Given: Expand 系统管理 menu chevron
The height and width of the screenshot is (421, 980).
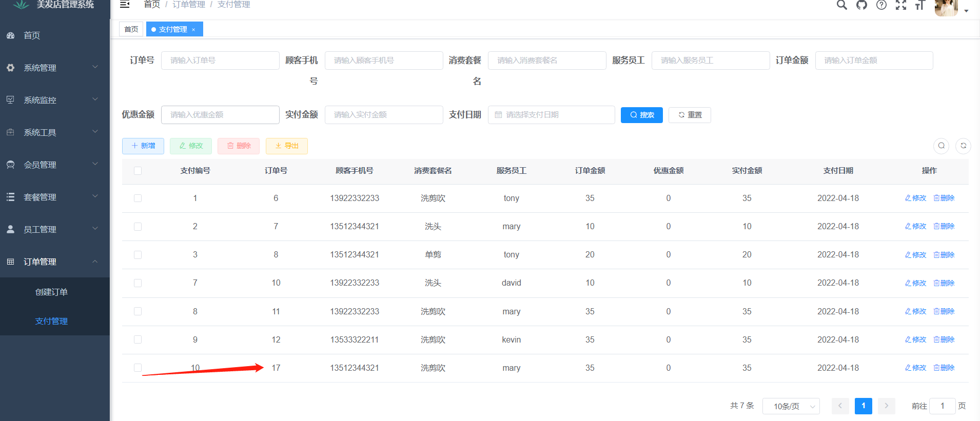Looking at the screenshot, I should pos(95,67).
